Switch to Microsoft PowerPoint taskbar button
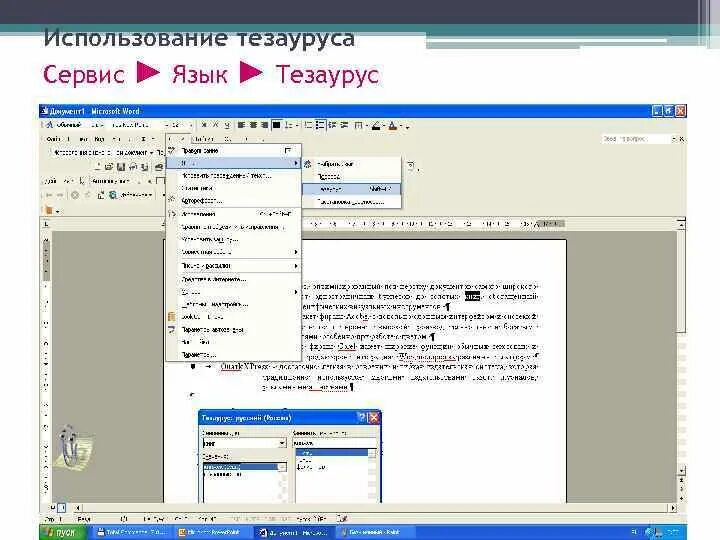 pos(214,533)
